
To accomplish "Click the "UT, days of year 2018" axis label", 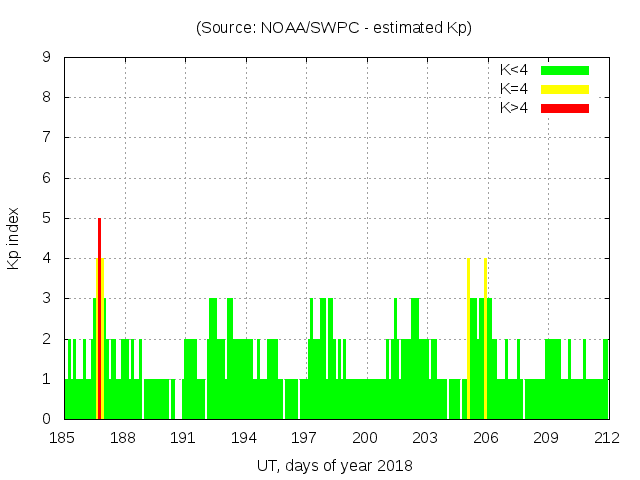I will click(333, 465).
